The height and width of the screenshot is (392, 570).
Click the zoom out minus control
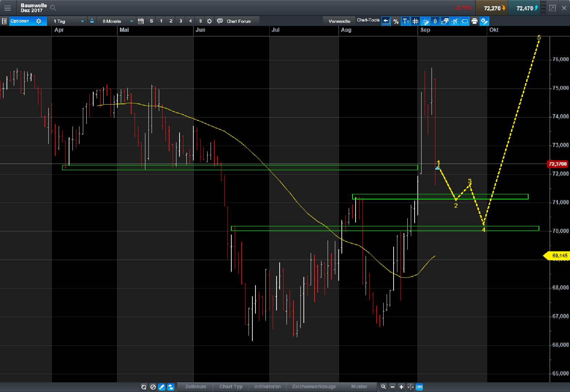392,386
